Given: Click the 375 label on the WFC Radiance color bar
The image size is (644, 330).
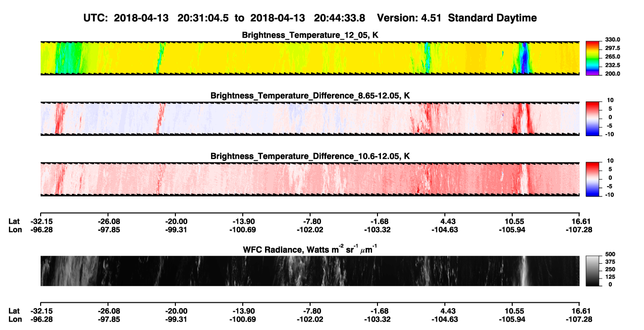Looking at the screenshot, I should tap(610, 262).
